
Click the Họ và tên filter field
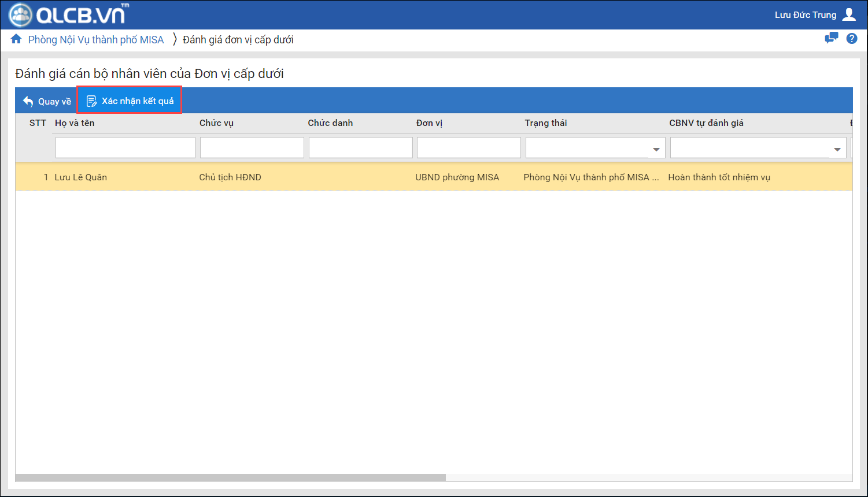pos(125,148)
